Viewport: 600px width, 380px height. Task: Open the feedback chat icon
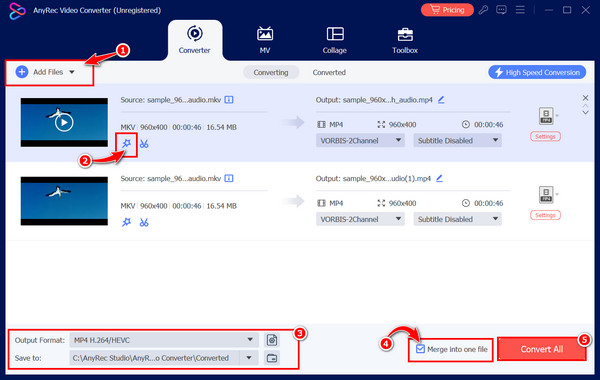pos(501,10)
